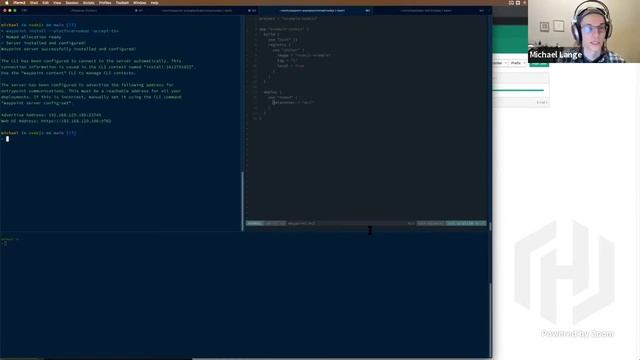
Task: Click the 'Advertise Address' output line
Action: [51, 115]
